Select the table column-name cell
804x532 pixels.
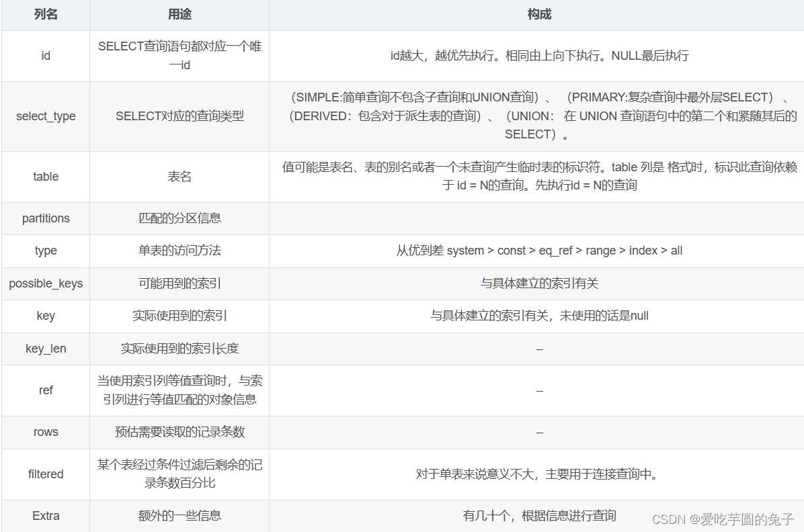[x=46, y=177]
